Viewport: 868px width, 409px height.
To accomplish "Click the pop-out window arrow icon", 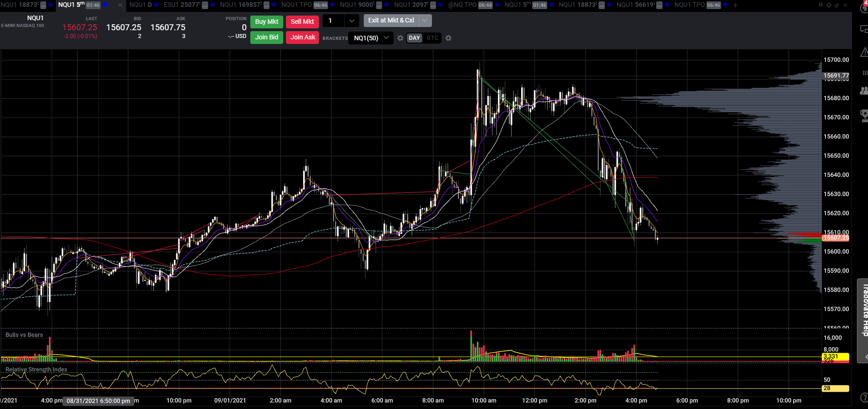I will 837,5.
